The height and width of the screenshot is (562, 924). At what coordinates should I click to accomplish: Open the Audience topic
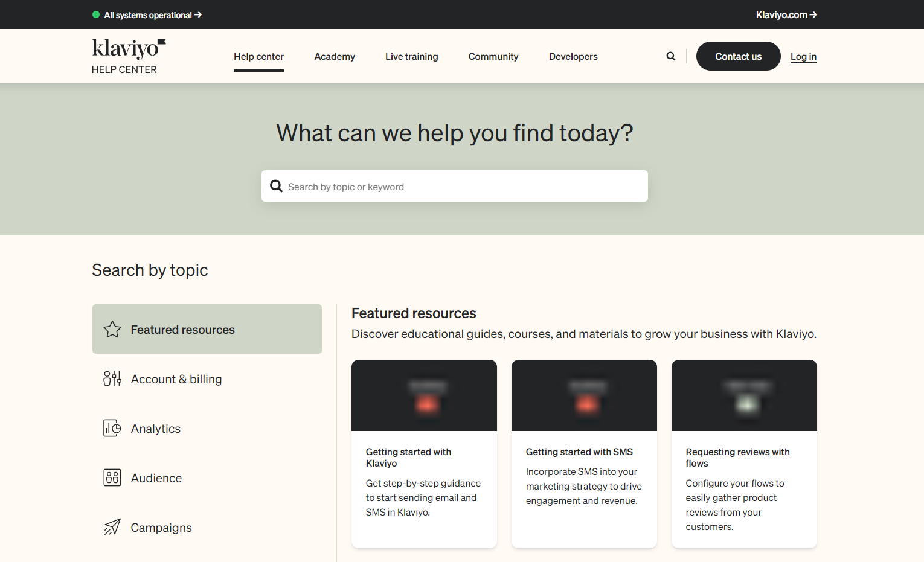207,477
